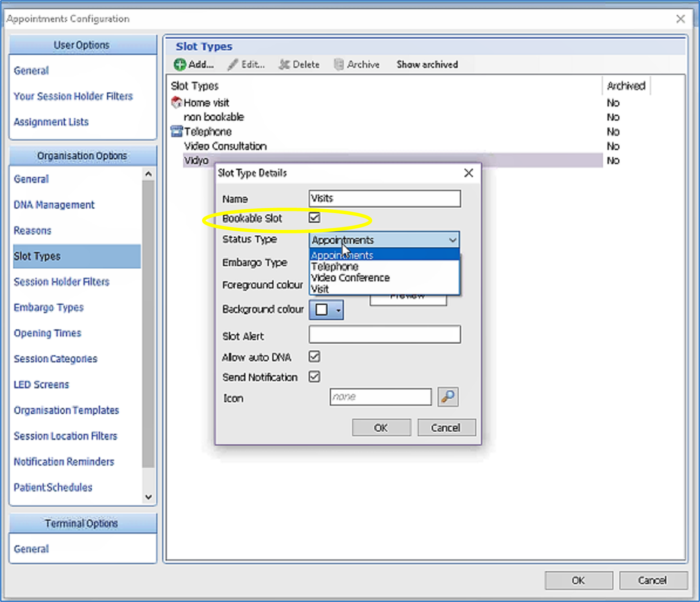Select the Video Consultation row
The image size is (700, 602).
click(386, 146)
